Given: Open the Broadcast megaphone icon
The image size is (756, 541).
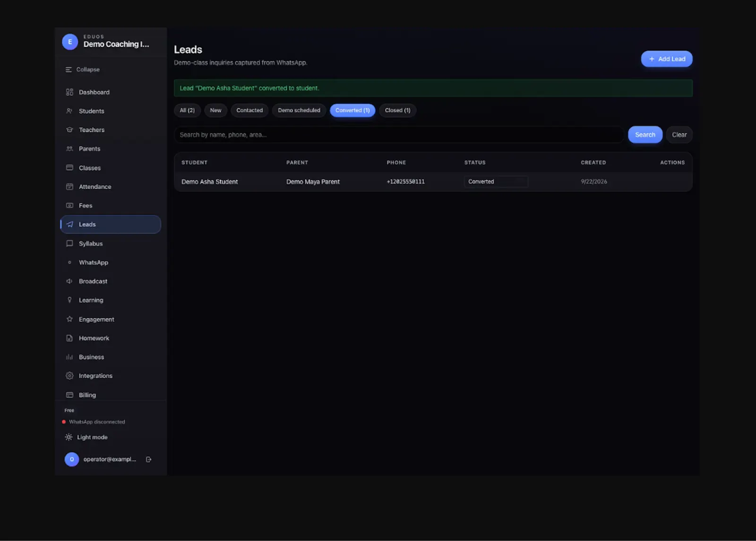Looking at the screenshot, I should [69, 281].
